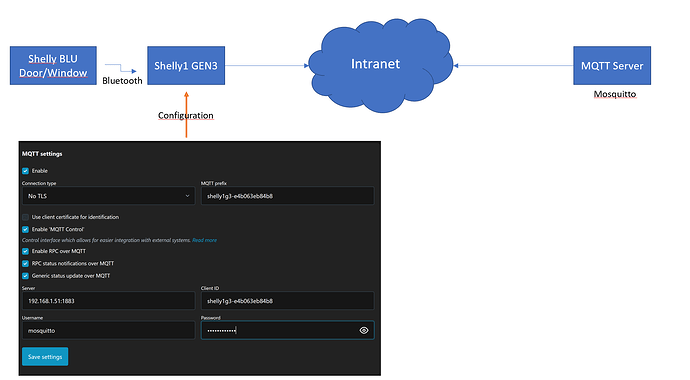Viewport: 690px width, 380px height.
Task: Check Use client certificate for identification
Action: point(26,217)
